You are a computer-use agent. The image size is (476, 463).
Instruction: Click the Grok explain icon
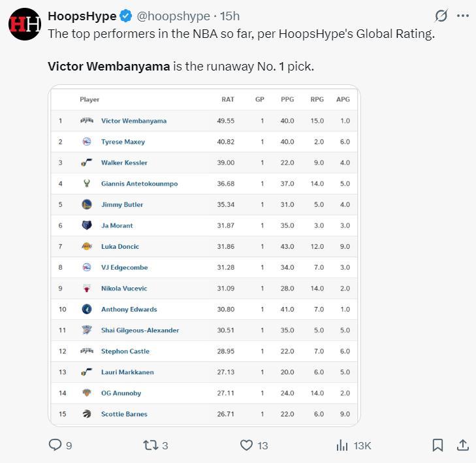coord(441,16)
